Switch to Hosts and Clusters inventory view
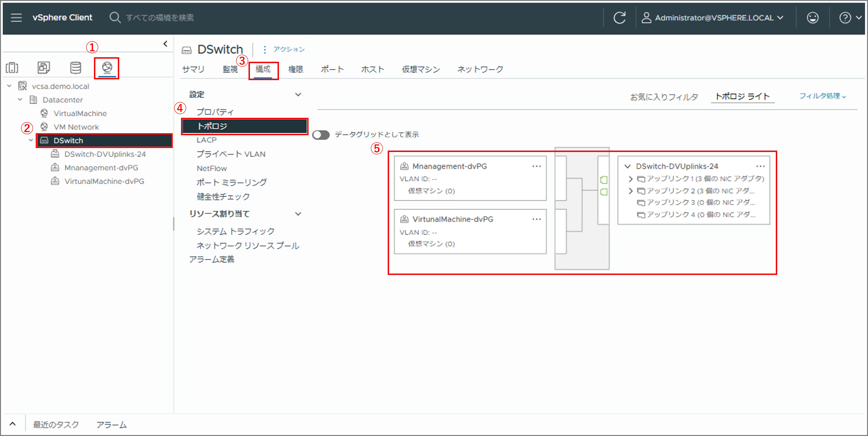 12,68
